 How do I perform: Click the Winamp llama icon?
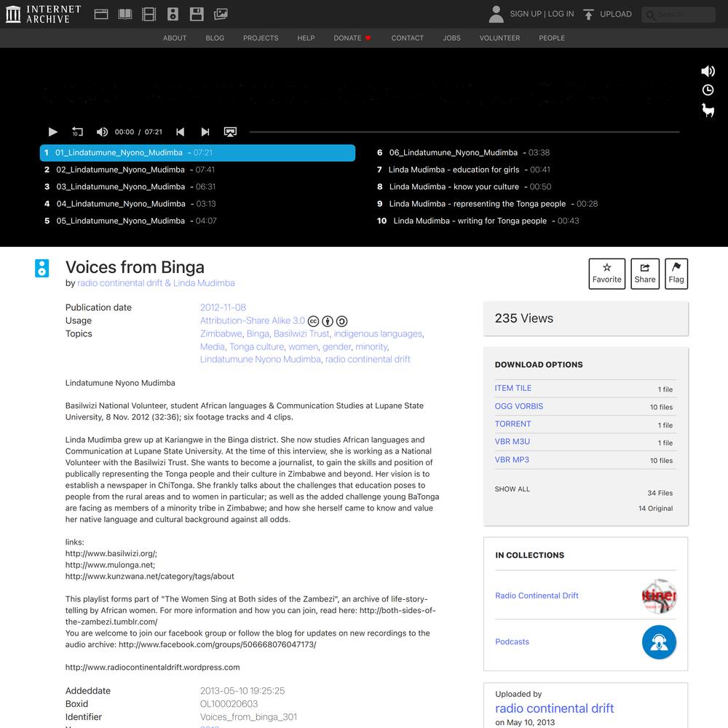point(708,110)
